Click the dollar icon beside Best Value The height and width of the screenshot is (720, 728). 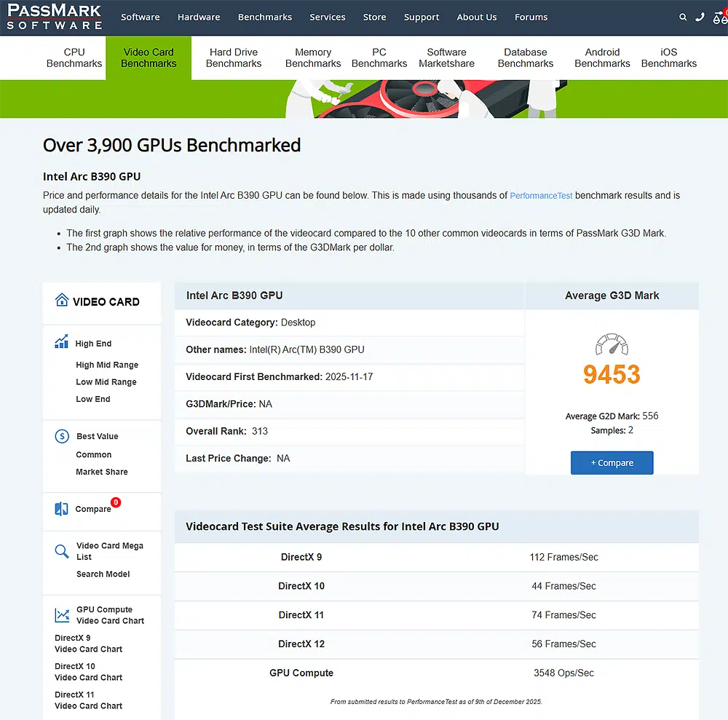[62, 437]
